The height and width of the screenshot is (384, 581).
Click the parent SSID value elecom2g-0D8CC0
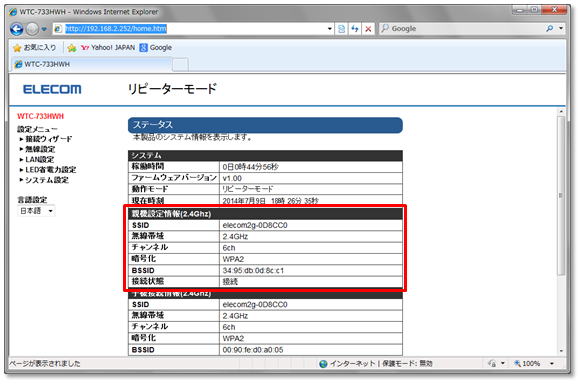coord(255,225)
